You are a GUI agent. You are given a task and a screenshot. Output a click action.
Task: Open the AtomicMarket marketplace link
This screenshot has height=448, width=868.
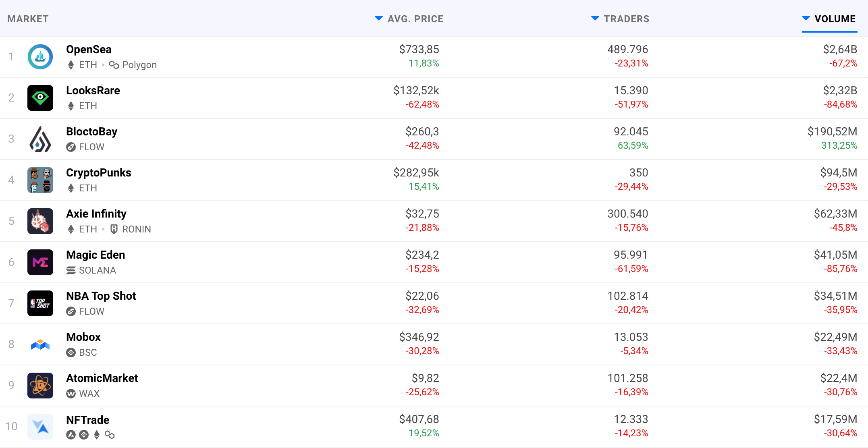102,378
